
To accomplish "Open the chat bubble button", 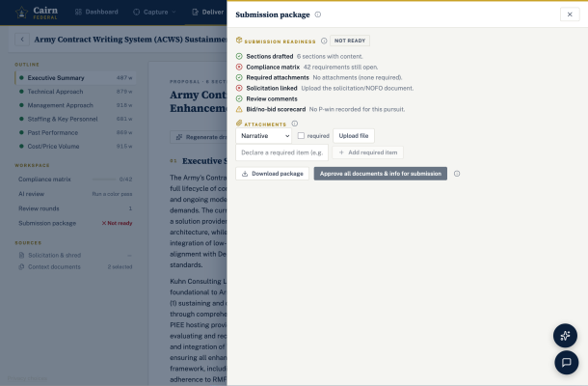I will (566, 362).
